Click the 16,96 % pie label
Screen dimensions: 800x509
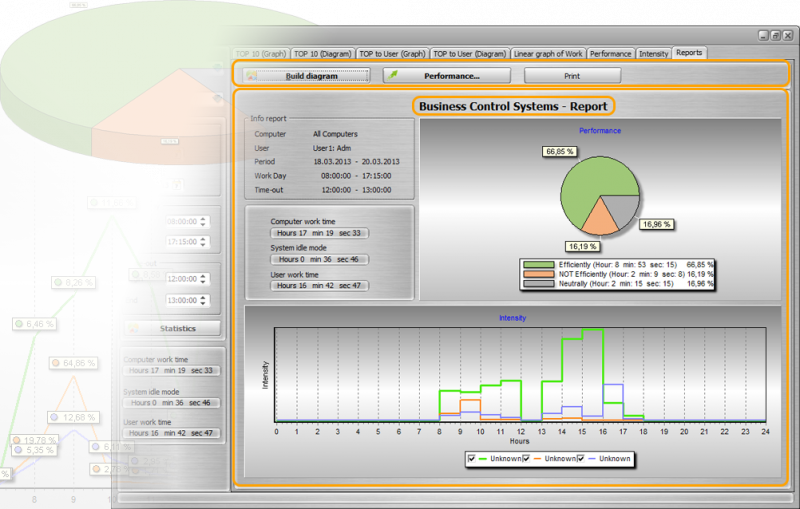click(x=657, y=224)
